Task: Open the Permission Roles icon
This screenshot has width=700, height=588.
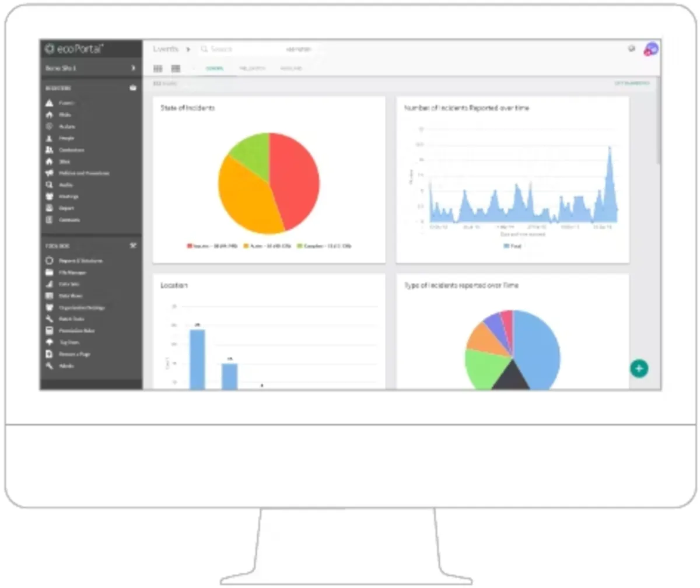Action: (x=50, y=331)
